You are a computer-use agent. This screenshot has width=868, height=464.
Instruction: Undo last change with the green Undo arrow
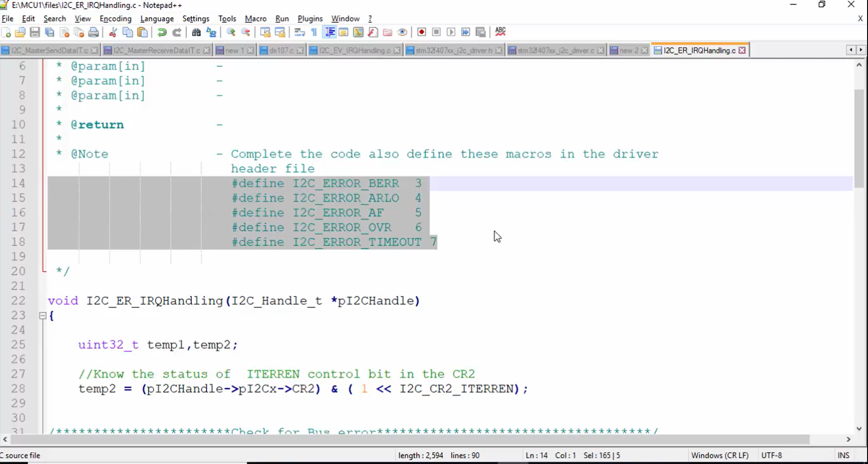(x=162, y=32)
